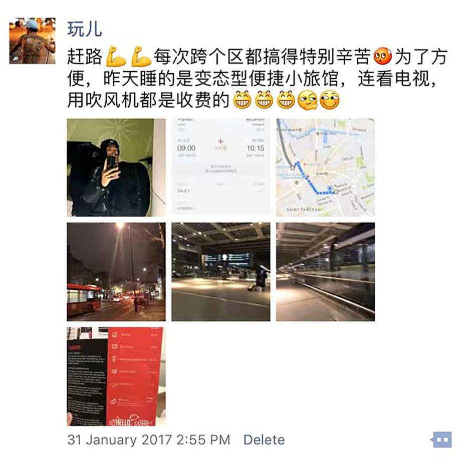Delete this Moments post
Viewport: 476px width, 470px height.
[x=264, y=439]
